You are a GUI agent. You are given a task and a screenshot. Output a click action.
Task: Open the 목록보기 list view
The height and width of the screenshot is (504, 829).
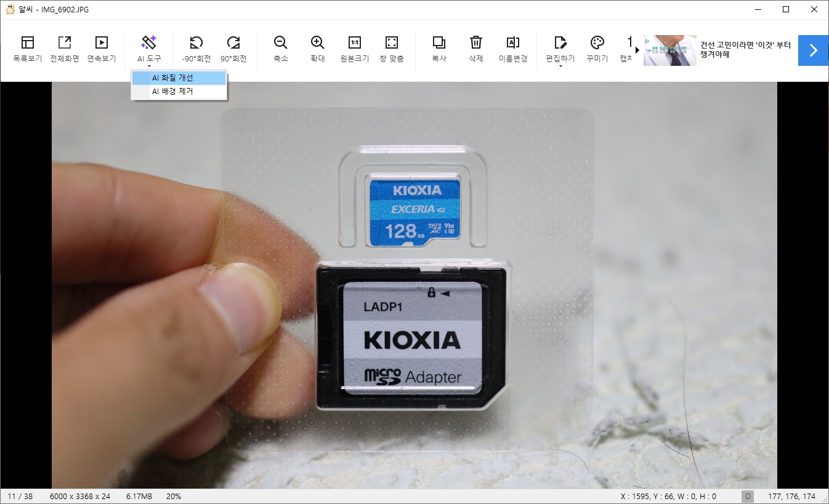click(28, 49)
